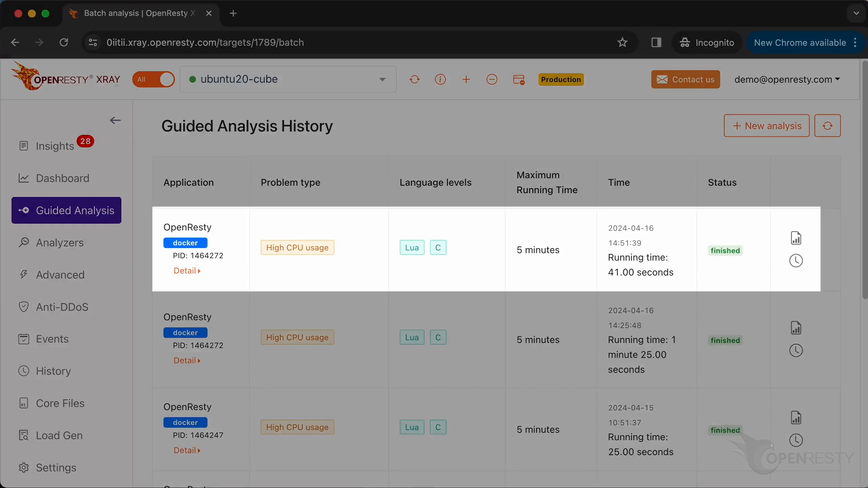Select the Batch analysis browser tab
868x488 pixels.
pyautogui.click(x=141, y=13)
